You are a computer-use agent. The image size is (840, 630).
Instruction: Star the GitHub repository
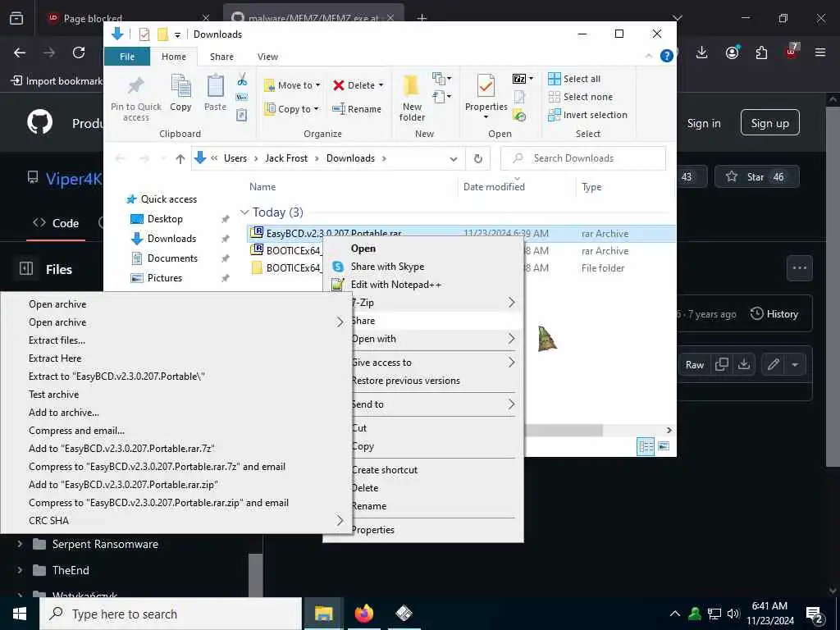(x=756, y=177)
